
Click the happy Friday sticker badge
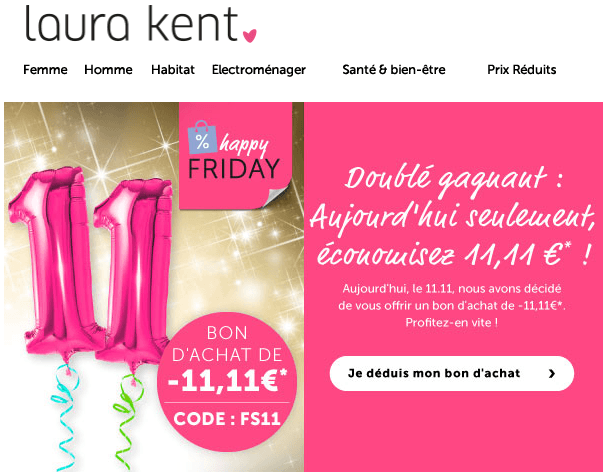pos(236,156)
